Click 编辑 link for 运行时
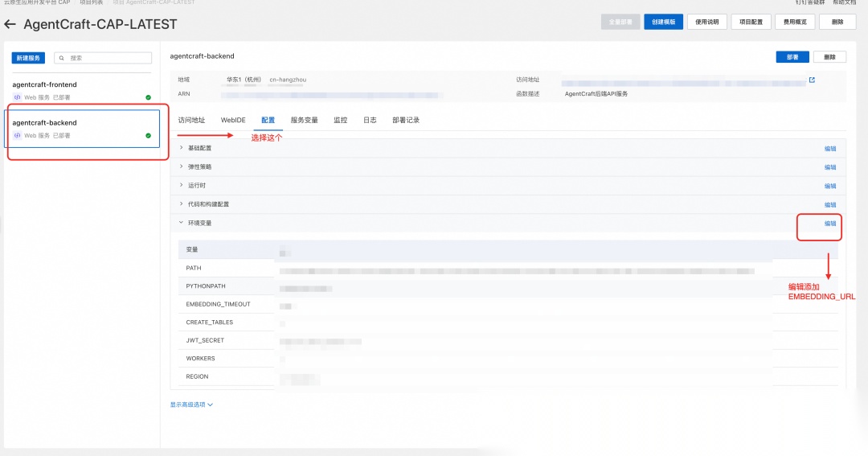Screen dimensions: 868x456 (830, 186)
